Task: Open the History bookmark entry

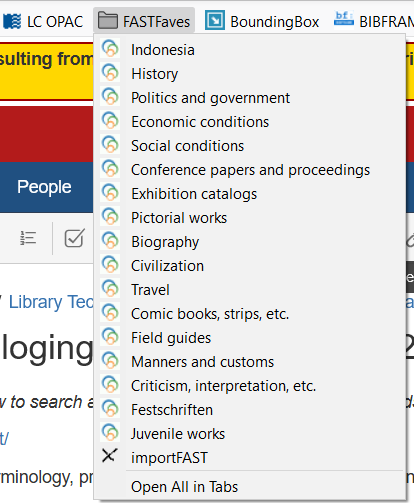Action: 249,74
